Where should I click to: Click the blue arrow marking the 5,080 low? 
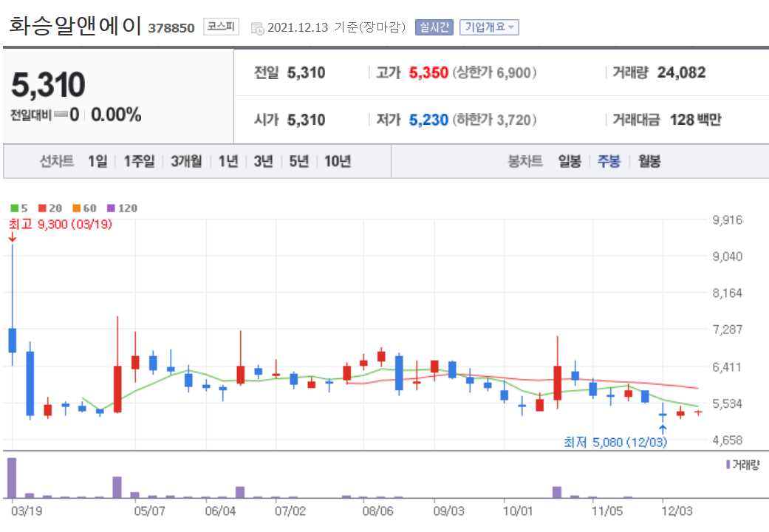click(663, 429)
